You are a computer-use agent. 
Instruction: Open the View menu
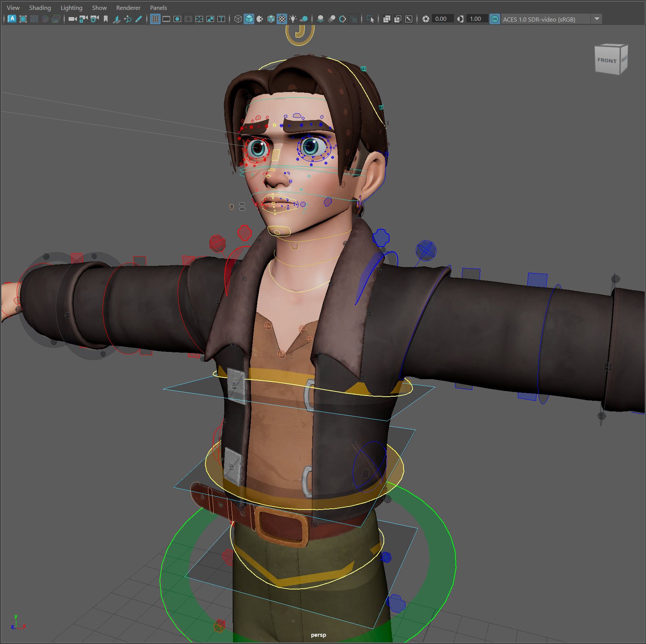click(13, 8)
